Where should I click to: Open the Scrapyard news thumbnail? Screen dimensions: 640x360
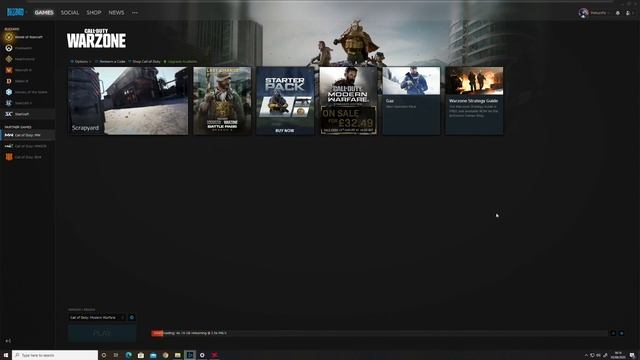pyautogui.click(x=128, y=101)
